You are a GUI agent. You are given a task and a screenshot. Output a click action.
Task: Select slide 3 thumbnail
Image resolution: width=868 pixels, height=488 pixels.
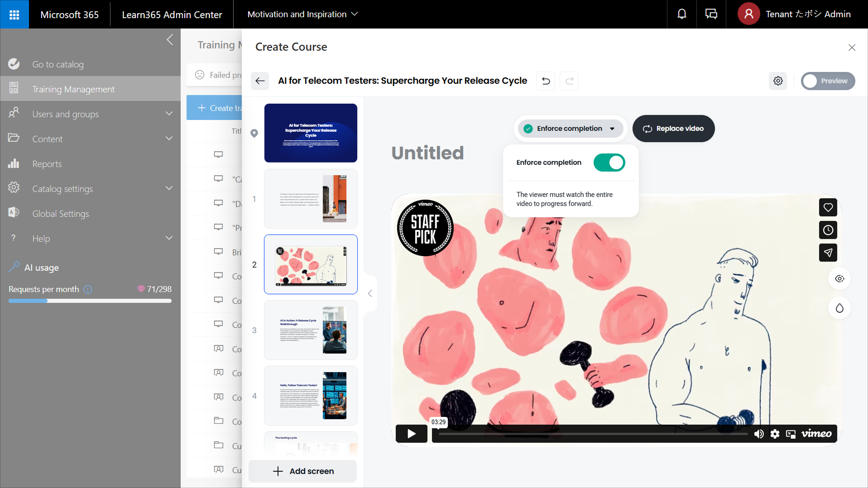(x=311, y=330)
